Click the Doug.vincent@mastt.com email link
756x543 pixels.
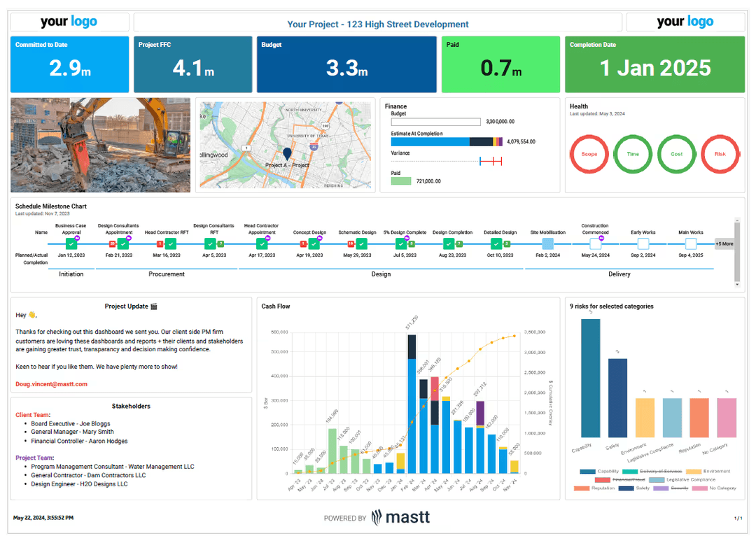coord(51,383)
